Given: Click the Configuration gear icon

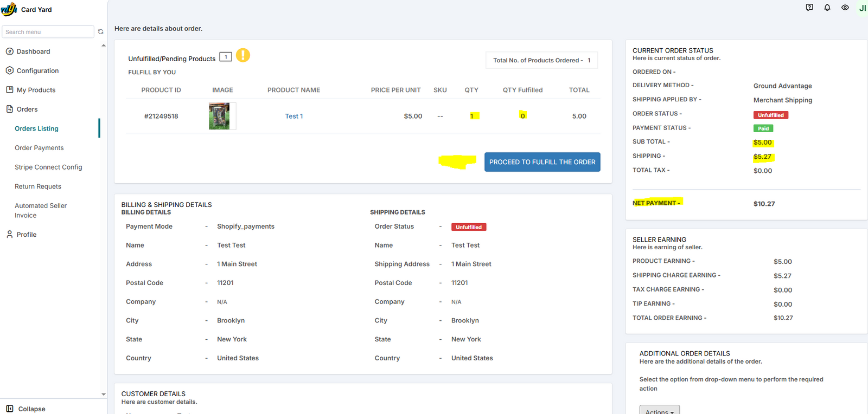Looking at the screenshot, I should point(9,70).
